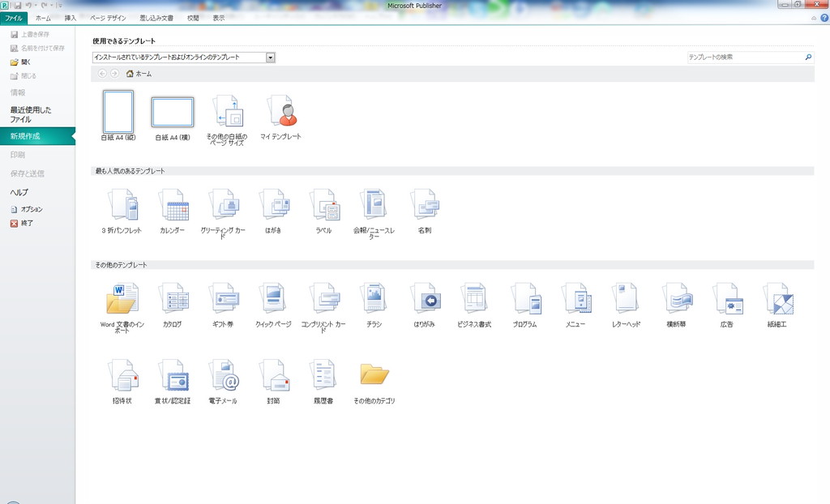This screenshot has width=830, height=504.
Task: Open the 履歴書 templates
Action: (x=323, y=382)
